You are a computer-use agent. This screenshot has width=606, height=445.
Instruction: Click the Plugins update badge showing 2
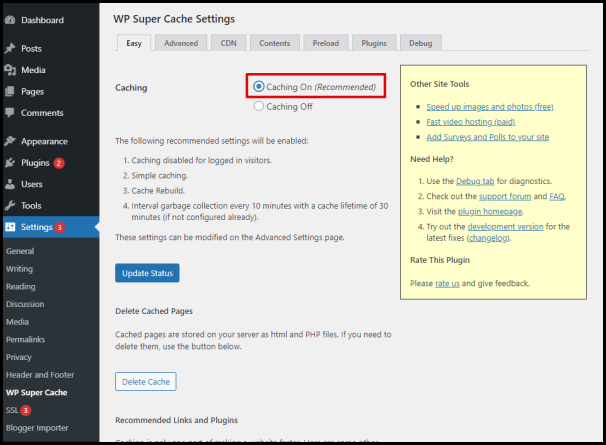59,163
